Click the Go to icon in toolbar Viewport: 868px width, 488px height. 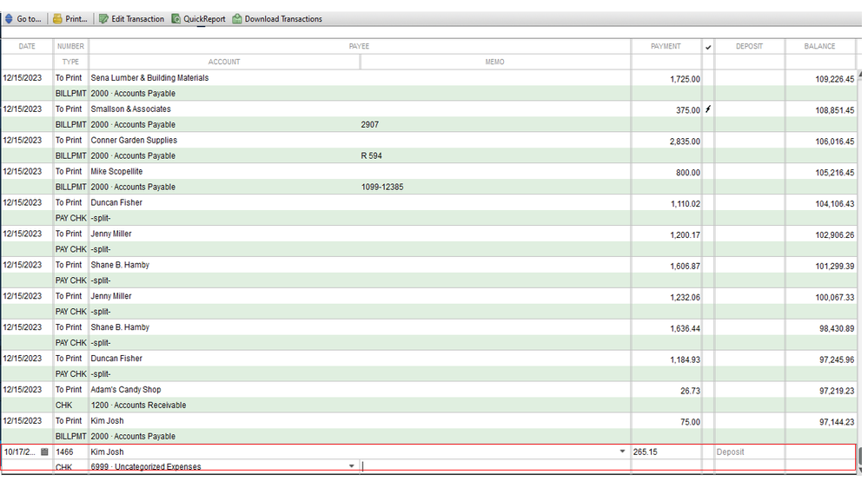[9, 19]
